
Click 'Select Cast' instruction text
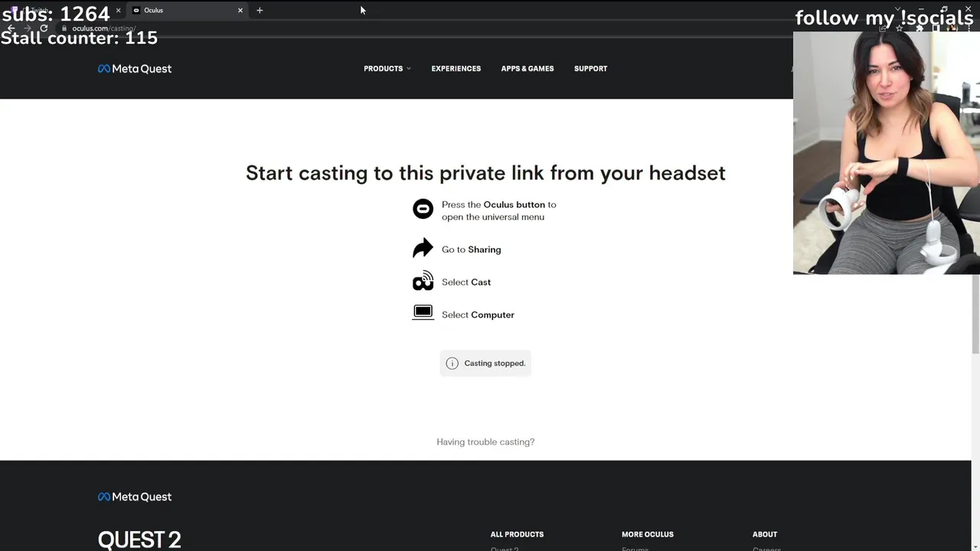pos(466,282)
